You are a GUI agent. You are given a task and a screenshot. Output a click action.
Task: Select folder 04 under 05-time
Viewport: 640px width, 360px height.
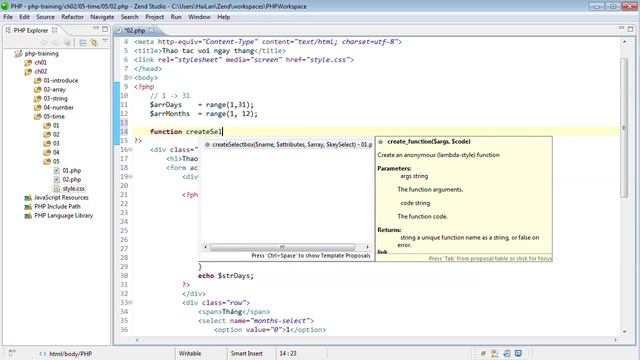click(56, 152)
